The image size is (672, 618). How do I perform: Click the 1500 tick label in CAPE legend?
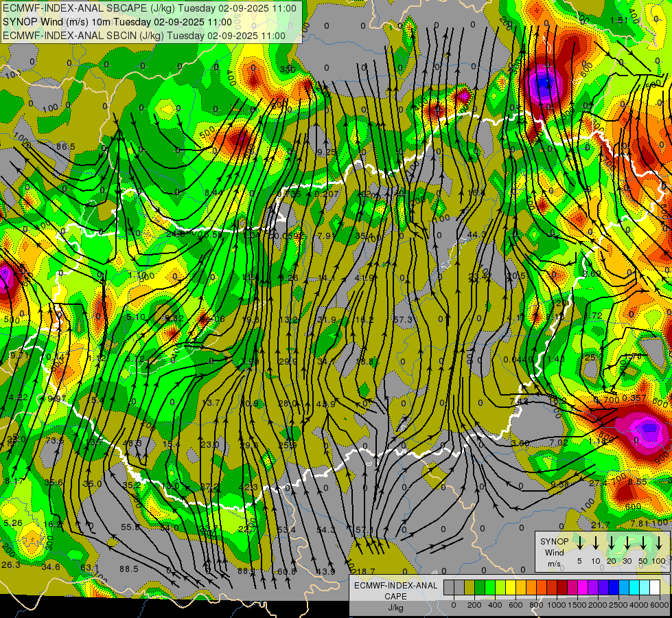tap(577, 605)
